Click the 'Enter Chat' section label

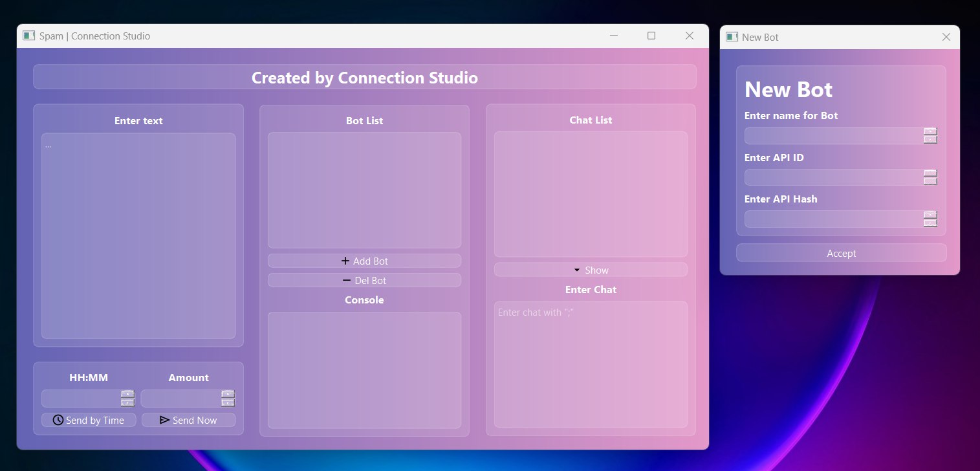(x=591, y=289)
